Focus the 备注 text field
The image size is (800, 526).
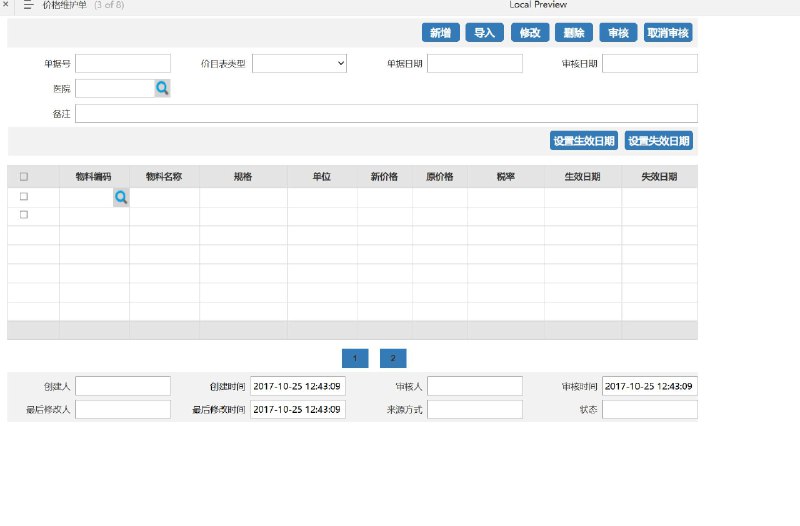(x=386, y=114)
